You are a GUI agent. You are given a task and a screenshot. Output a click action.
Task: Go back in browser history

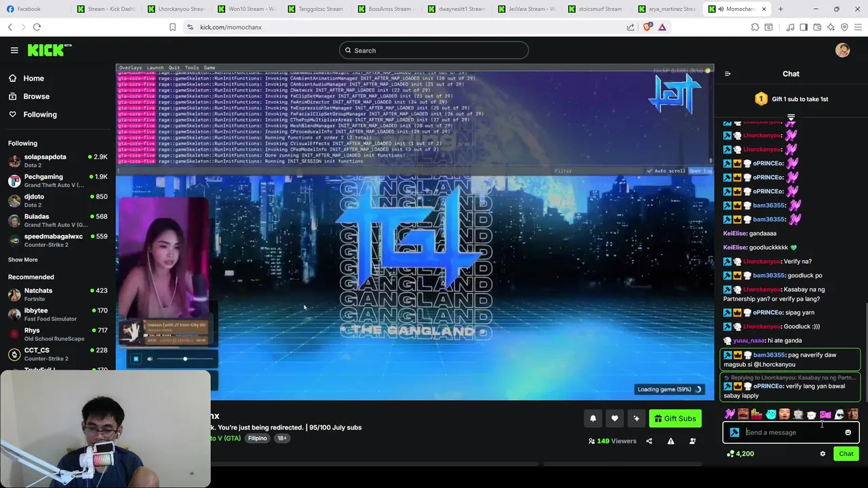pos(9,27)
